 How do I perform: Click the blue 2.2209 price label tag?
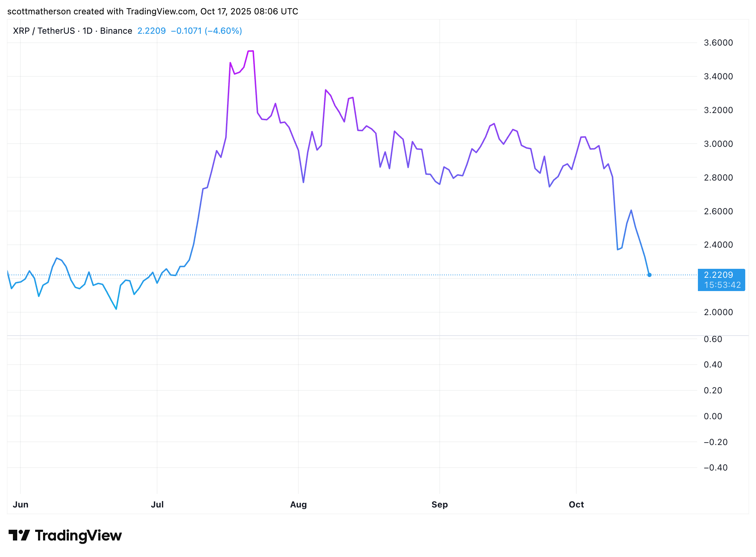click(x=718, y=275)
